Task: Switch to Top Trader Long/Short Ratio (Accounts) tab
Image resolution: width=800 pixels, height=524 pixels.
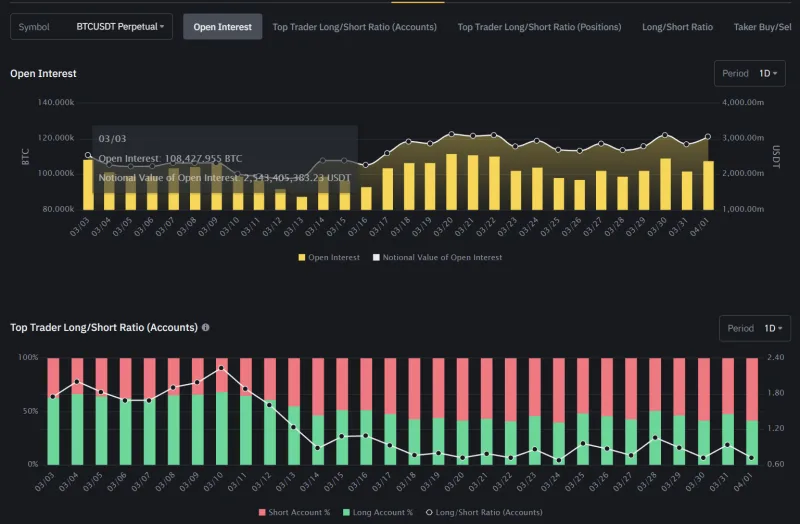Action: tap(354, 27)
